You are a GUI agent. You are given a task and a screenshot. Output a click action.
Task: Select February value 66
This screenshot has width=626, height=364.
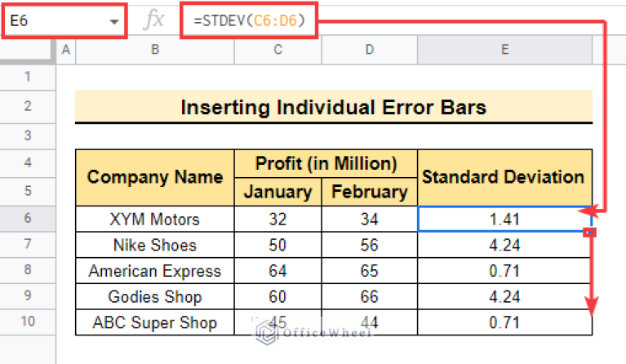(x=370, y=296)
